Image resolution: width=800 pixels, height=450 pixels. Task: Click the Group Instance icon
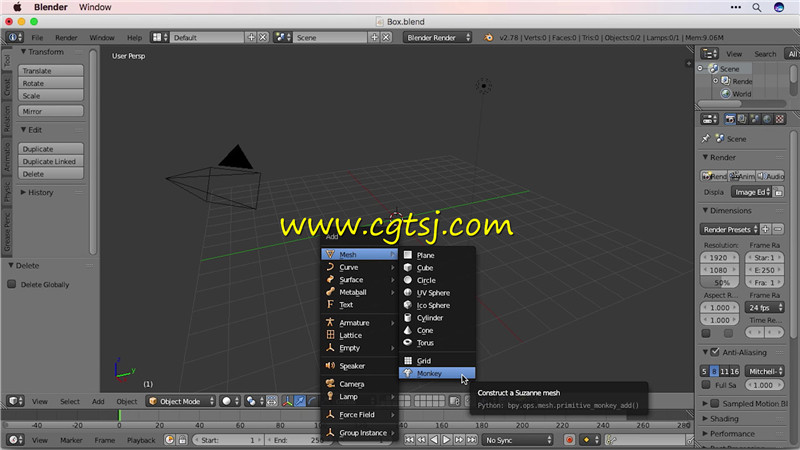pyautogui.click(x=330, y=432)
